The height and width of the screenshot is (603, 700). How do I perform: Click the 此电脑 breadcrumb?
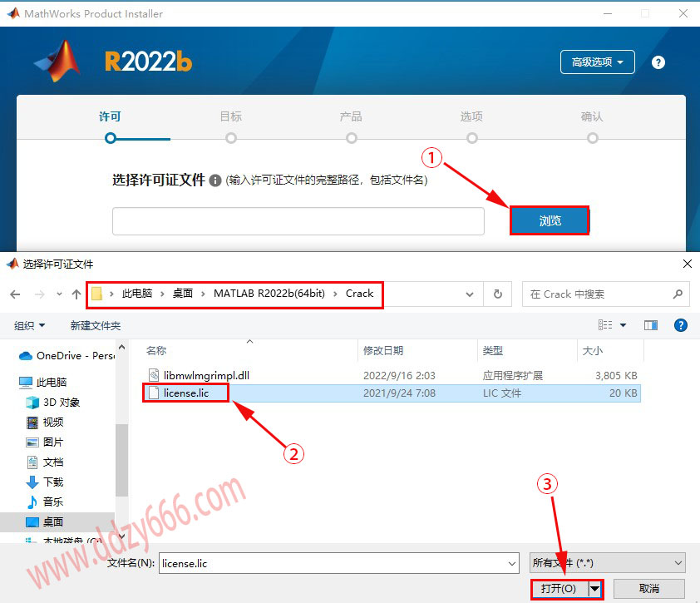tap(137, 294)
